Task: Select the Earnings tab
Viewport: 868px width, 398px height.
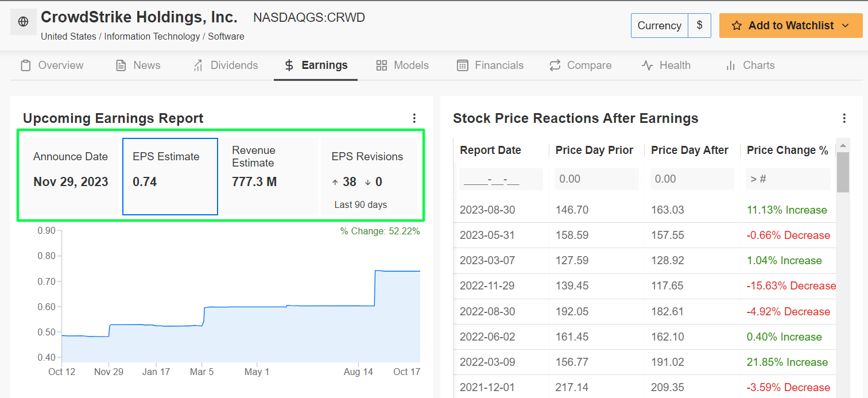Action: pyautogui.click(x=316, y=65)
